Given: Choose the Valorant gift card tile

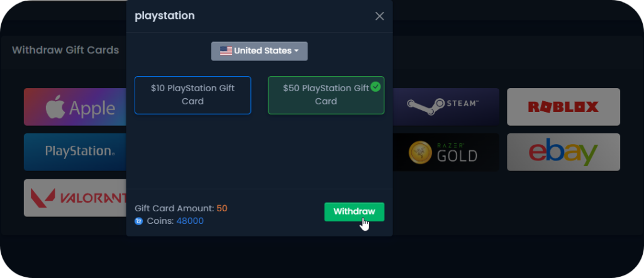Looking at the screenshot, I should [x=75, y=198].
